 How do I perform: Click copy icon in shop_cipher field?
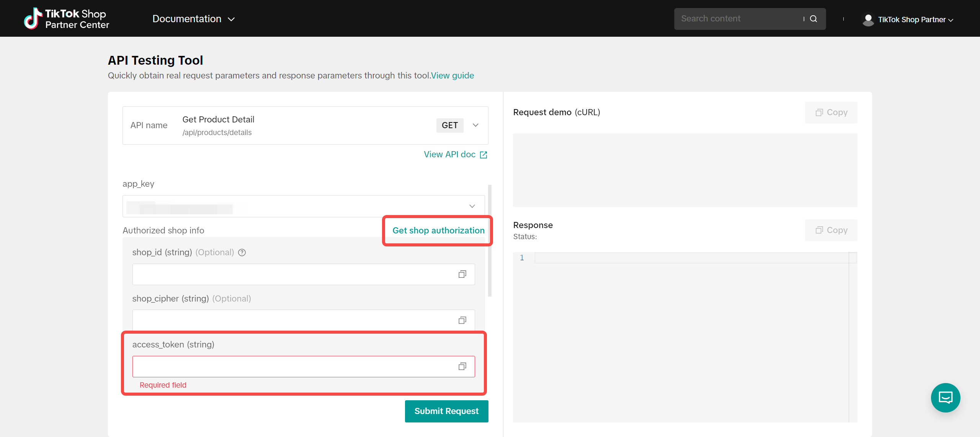[462, 320]
